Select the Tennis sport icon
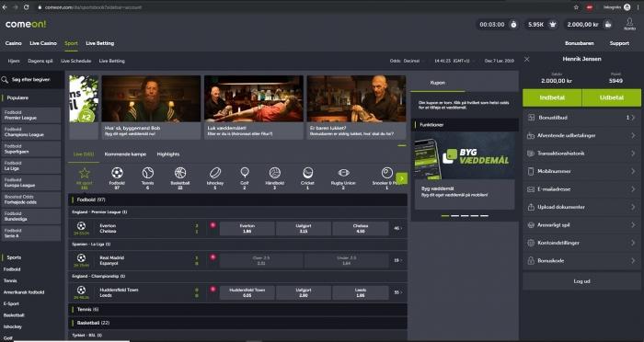This screenshot has width=644, height=342. [x=148, y=173]
